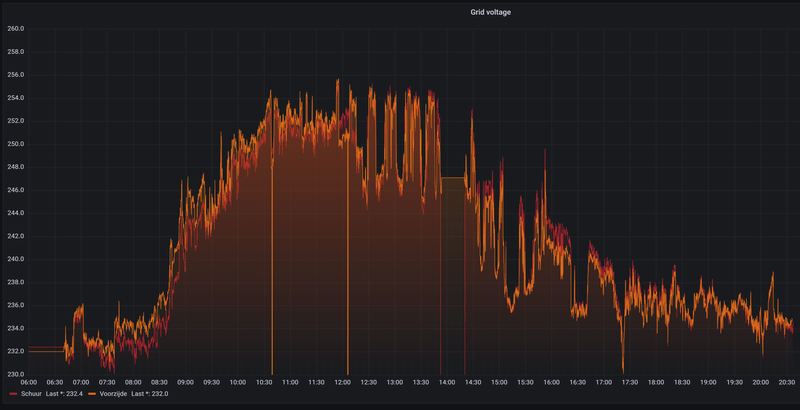This screenshot has width=800, height=410.
Task: Click the Voorzijde 'Last *: 232.0' value
Action: pos(150,394)
